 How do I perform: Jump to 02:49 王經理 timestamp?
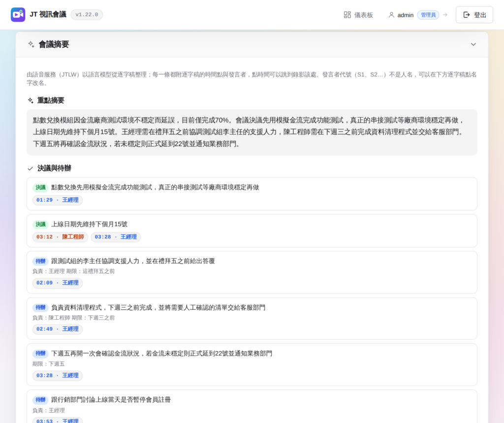[x=58, y=329]
